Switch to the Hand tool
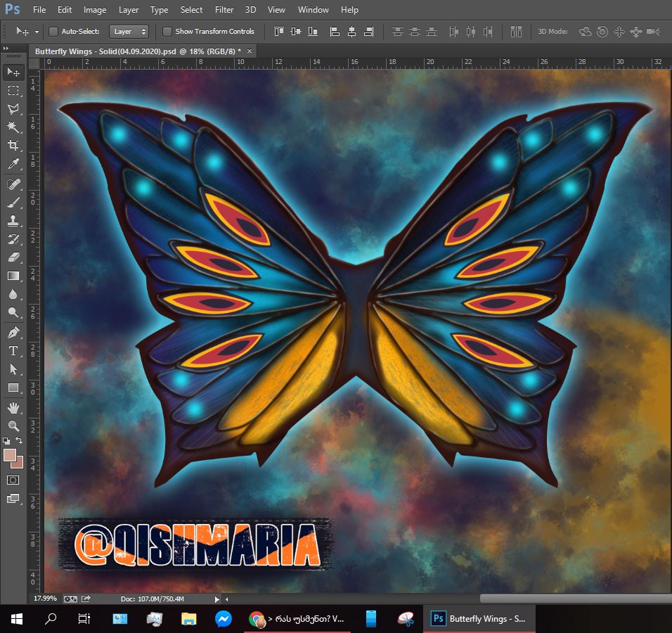Viewport: 672px width, 633px height. (x=13, y=408)
